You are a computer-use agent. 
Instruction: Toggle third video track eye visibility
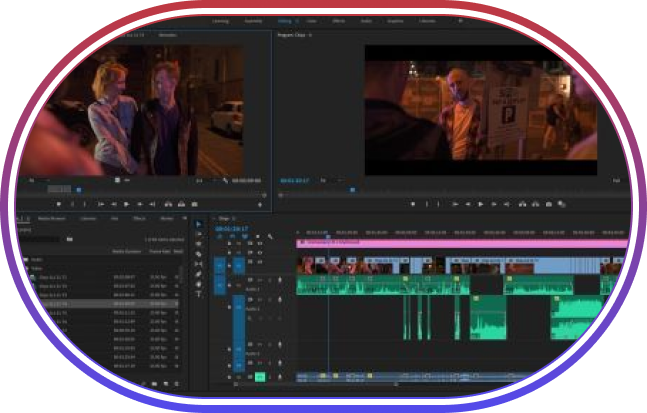pyautogui.click(x=260, y=262)
